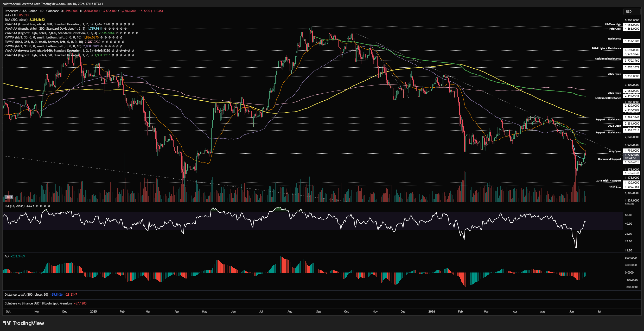Click the VWAP AA Highest High 2,000 legend
This screenshot has height=331, width=644.
51,33
